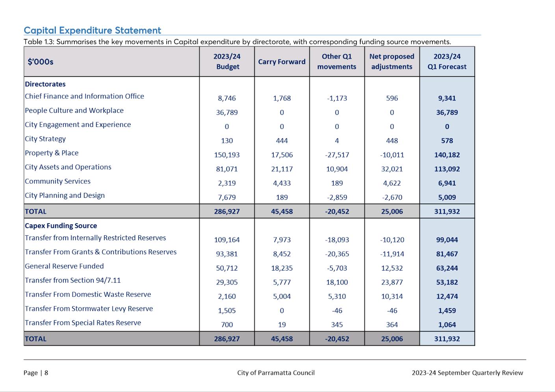
Task: Select the '$'000s' header cell
Action: point(111,61)
